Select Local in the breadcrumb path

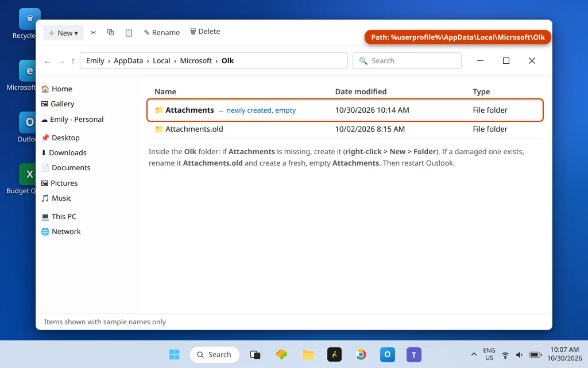(x=161, y=61)
